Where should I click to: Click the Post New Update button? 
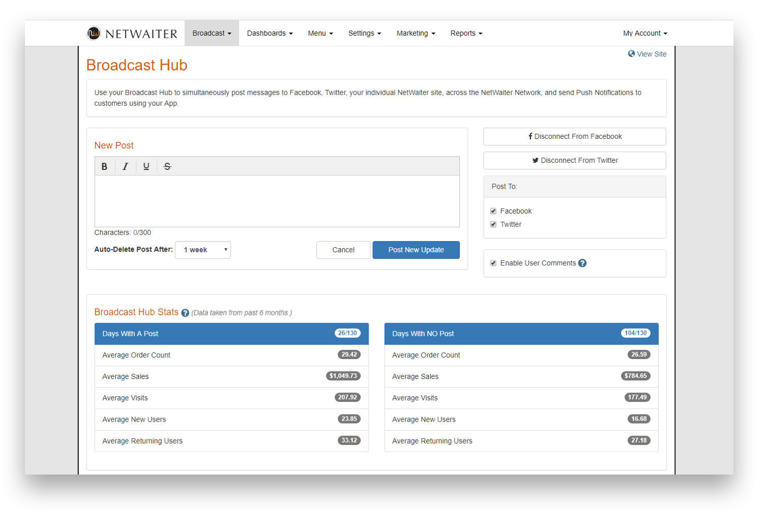[x=416, y=250]
